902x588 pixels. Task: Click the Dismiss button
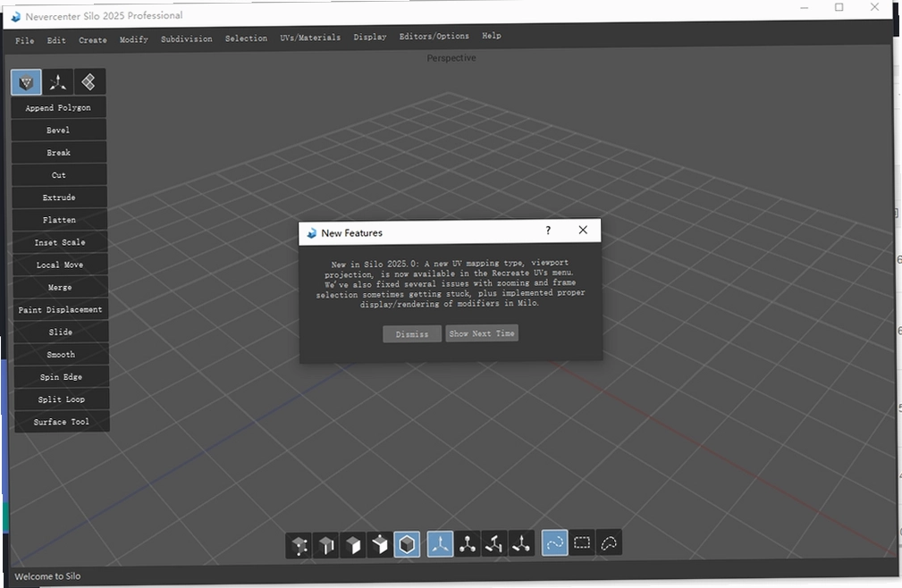(x=412, y=334)
